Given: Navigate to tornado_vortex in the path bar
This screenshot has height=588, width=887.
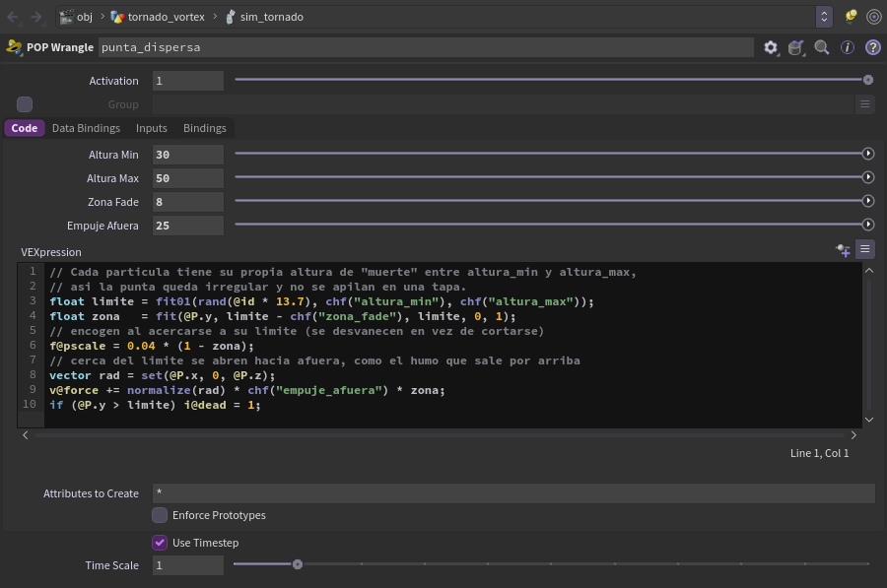Looking at the screenshot, I should tap(167, 17).
